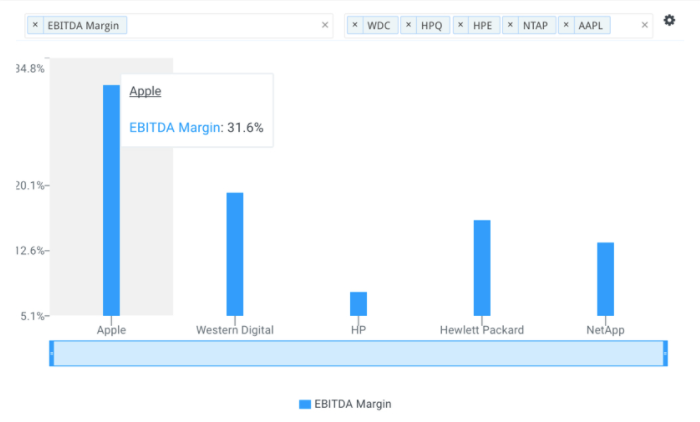The image size is (700, 422).
Task: Focus the ticker input after AAPL
Action: coord(625,25)
